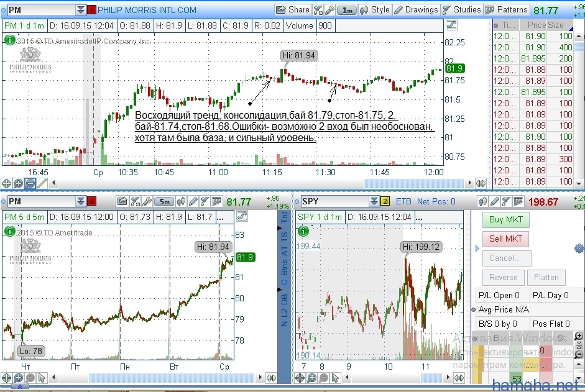The height and width of the screenshot is (392, 585).
Task: Open the green info icon on the SPY chart
Action: coord(303,231)
